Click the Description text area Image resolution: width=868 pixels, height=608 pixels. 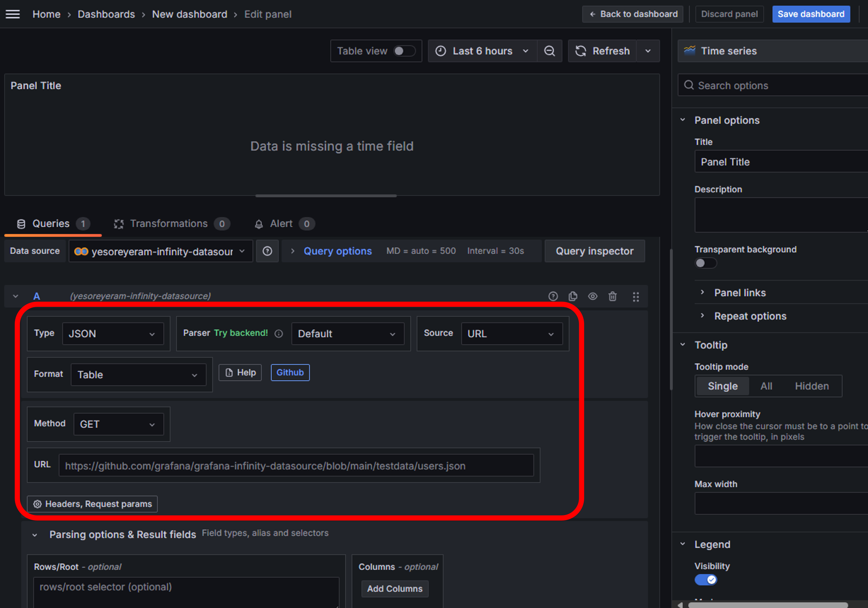click(781, 215)
